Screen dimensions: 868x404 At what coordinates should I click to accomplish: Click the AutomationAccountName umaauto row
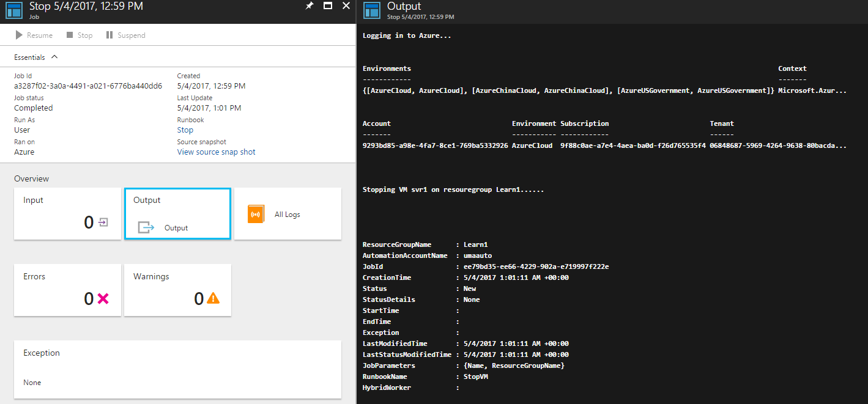(x=427, y=255)
